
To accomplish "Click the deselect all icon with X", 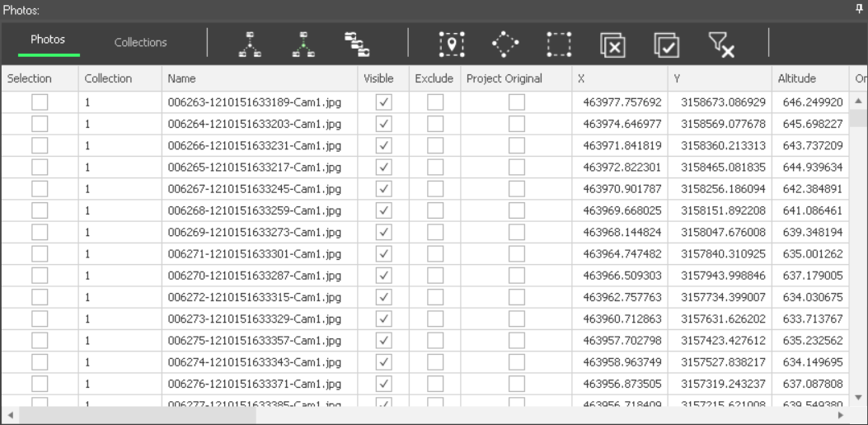I will coord(612,45).
